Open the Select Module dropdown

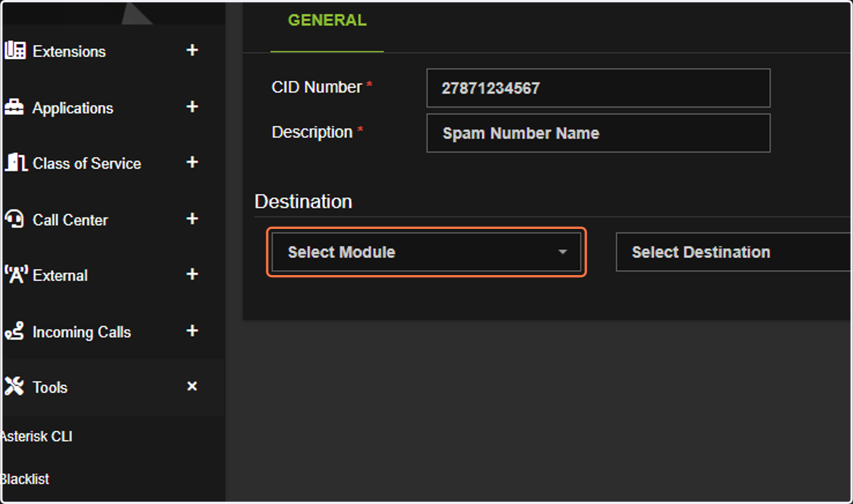coord(426,252)
